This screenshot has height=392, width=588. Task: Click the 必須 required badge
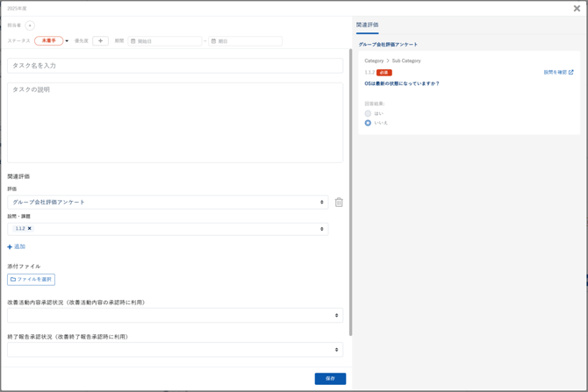point(384,73)
